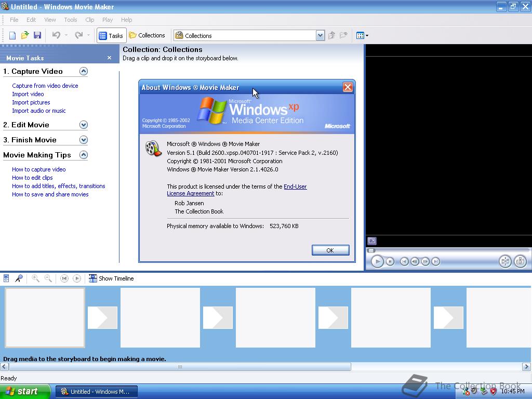Click the Stop button in preview monitor

point(390,262)
